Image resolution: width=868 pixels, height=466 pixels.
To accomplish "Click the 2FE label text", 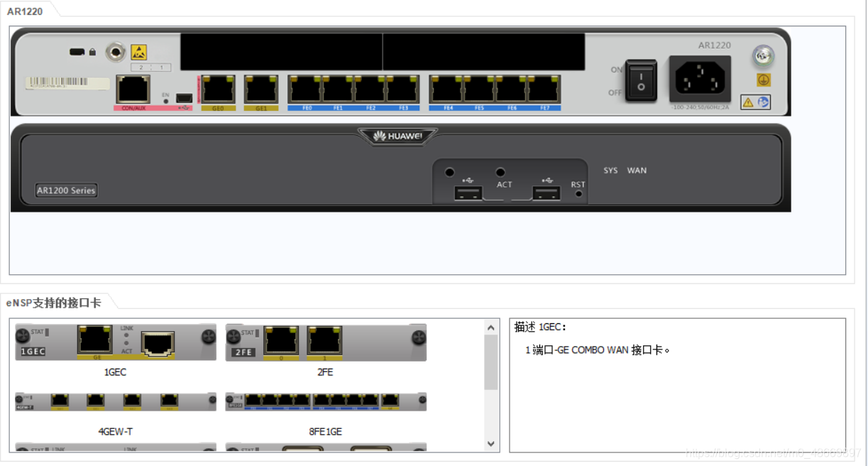I will point(325,372).
